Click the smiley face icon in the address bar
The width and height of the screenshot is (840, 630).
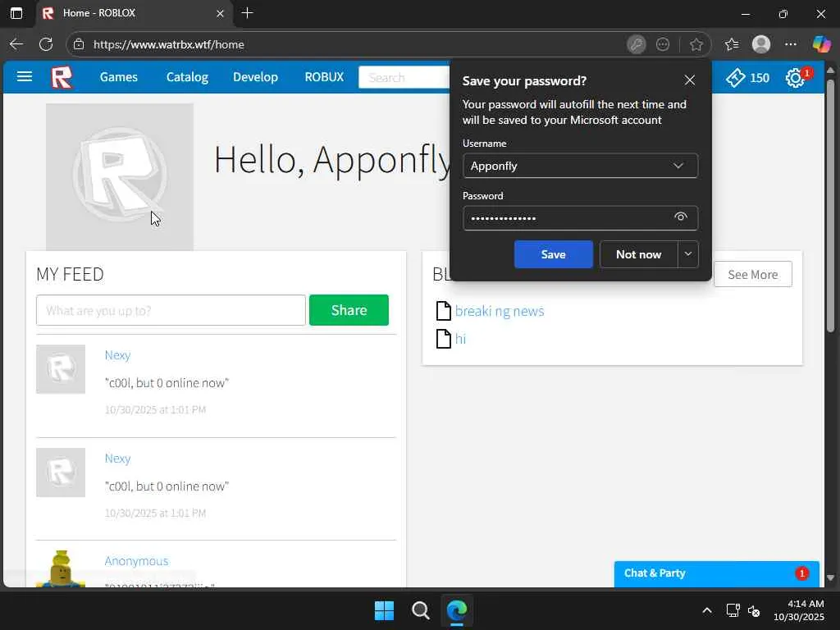(x=663, y=44)
